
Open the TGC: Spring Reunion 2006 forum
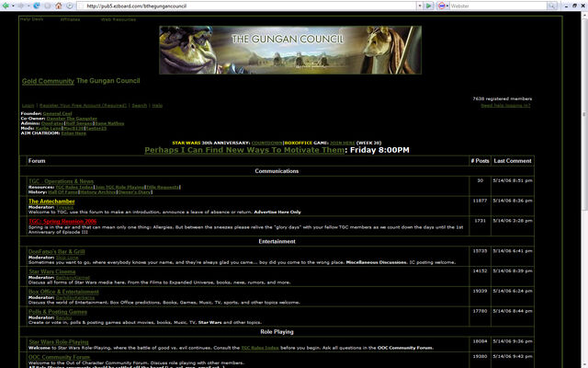pos(62,221)
